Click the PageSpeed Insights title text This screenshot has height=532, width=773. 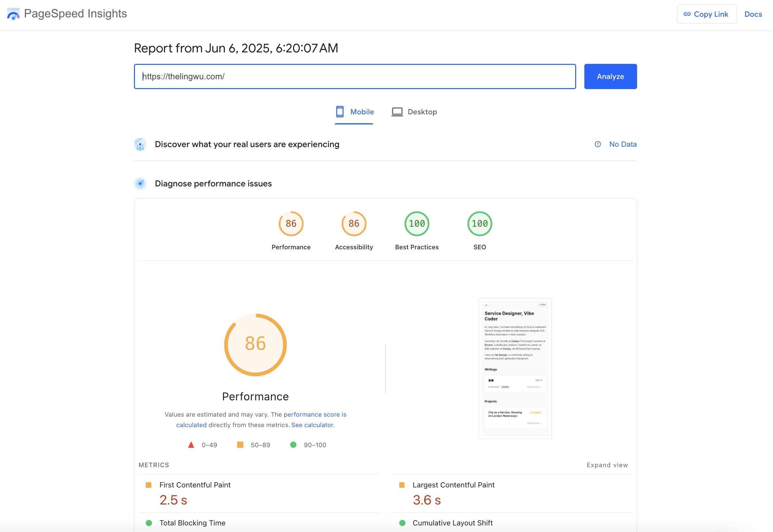pos(75,14)
